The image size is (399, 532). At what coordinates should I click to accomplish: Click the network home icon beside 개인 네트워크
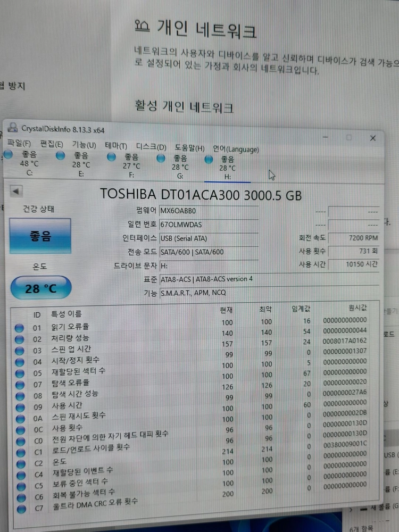(x=142, y=25)
